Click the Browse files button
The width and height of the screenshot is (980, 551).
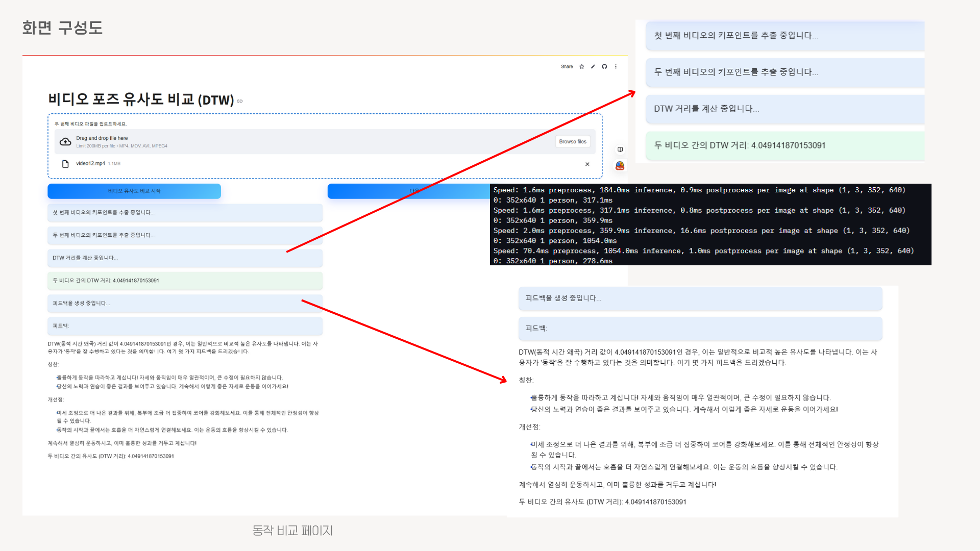[572, 142]
